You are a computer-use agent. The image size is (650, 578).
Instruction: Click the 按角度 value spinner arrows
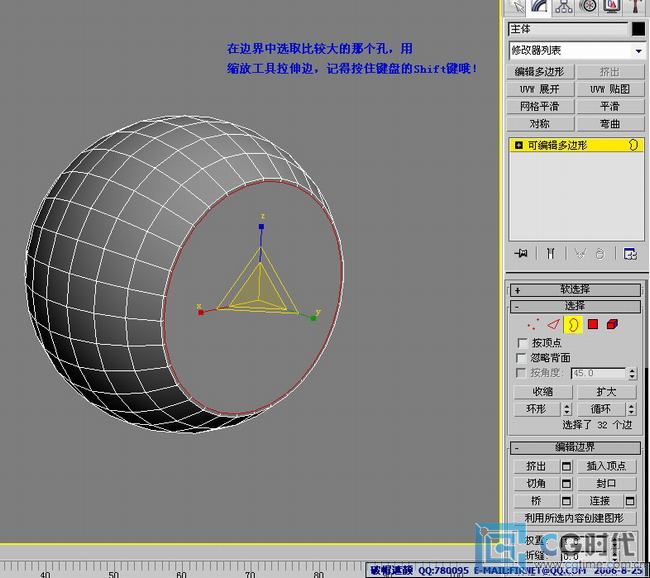[632, 373]
